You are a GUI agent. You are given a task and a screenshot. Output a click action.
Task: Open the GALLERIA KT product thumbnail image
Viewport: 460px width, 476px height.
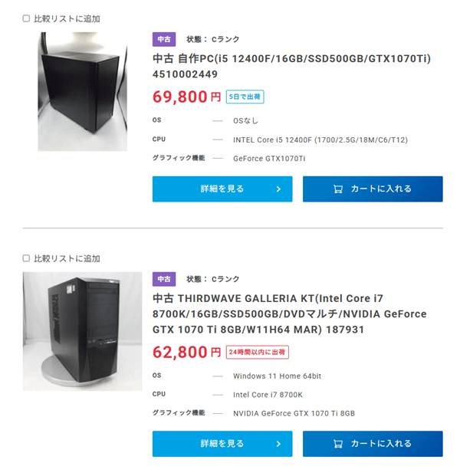[x=82, y=331]
